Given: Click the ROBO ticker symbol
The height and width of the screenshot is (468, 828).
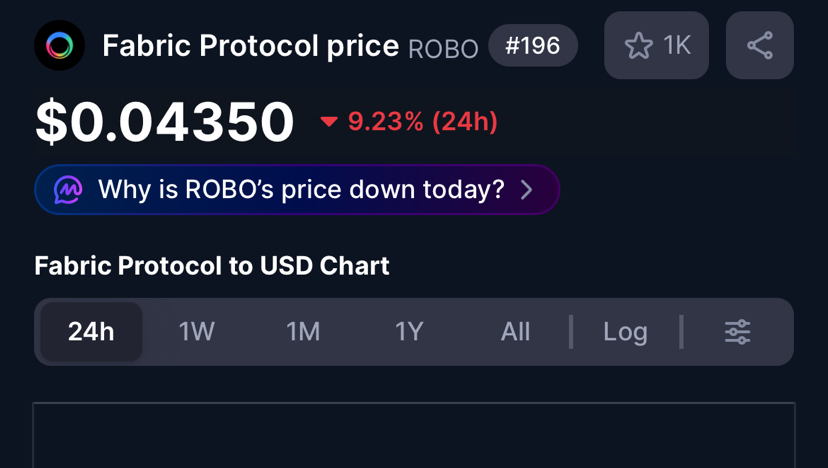Looking at the screenshot, I should (443, 49).
